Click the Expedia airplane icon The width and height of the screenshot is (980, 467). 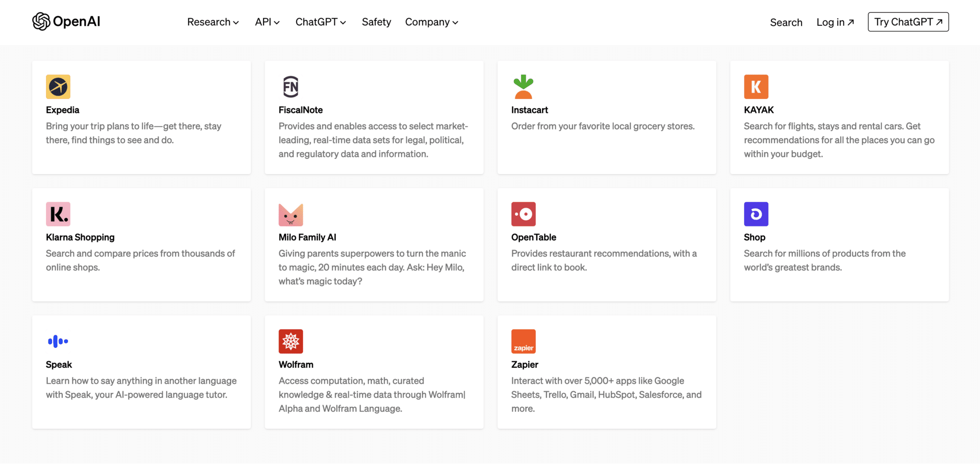pos(58,87)
